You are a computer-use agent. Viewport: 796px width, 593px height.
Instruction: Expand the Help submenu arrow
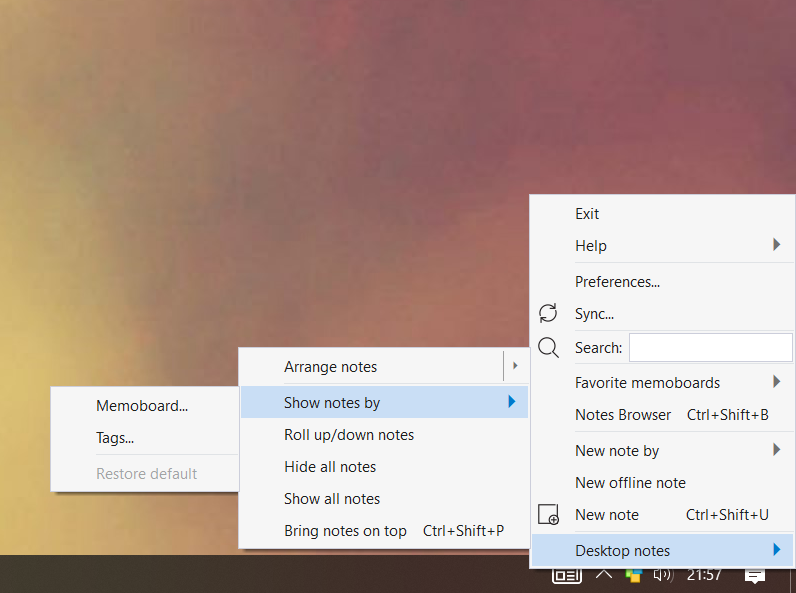pos(777,245)
